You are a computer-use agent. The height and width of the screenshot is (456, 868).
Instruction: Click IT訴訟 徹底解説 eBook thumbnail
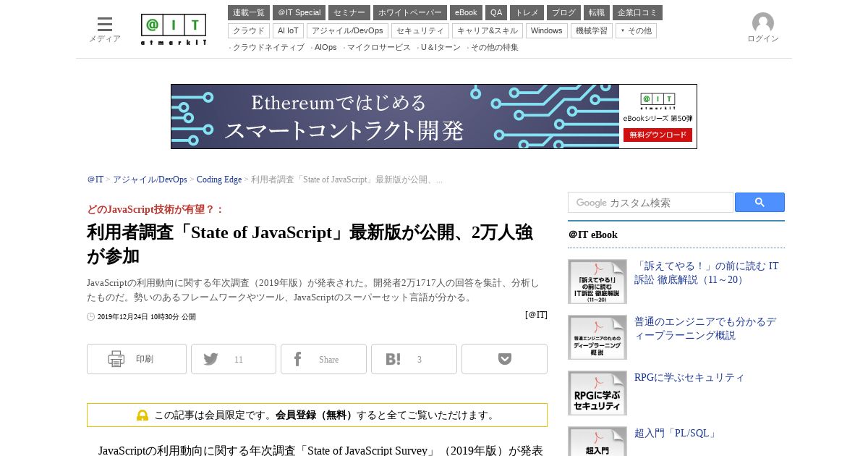(597, 282)
